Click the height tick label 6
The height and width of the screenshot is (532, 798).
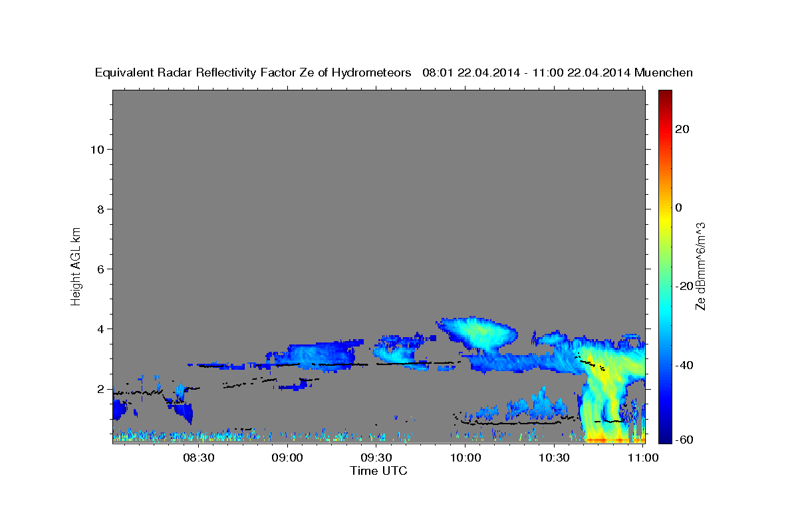pos(101,269)
